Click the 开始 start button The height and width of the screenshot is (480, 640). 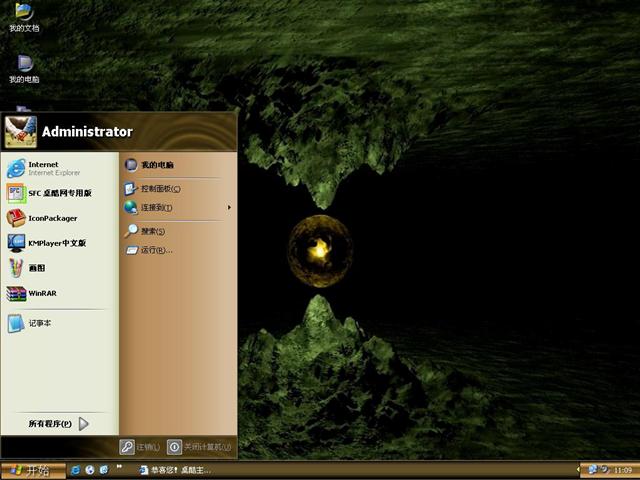pyautogui.click(x=32, y=469)
